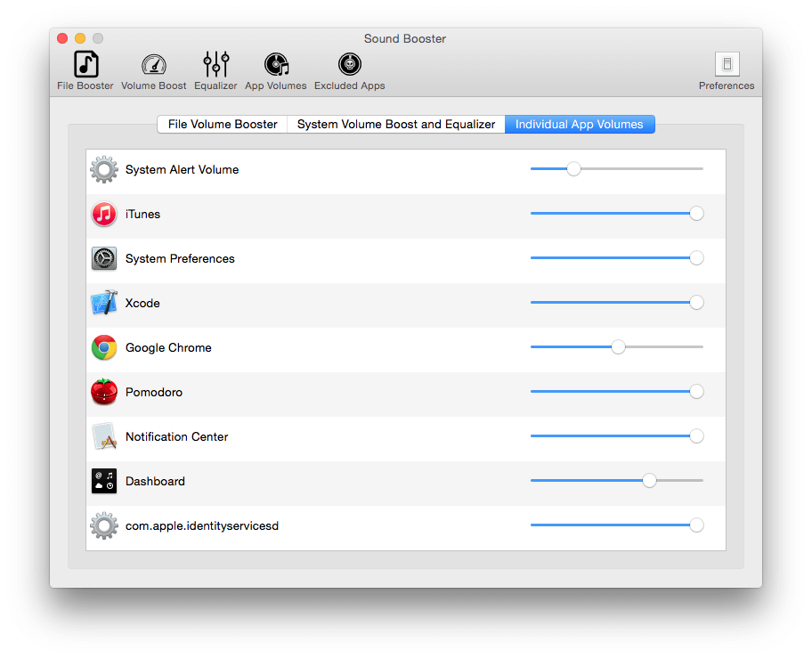Select the Individual App Volumes tab
The height and width of the screenshot is (659, 812).
(580, 125)
